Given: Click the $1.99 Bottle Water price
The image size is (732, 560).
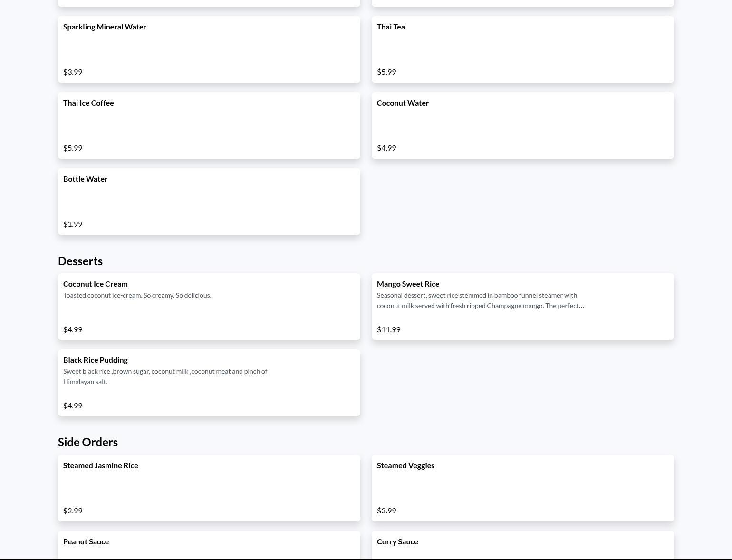Looking at the screenshot, I should tap(73, 224).
